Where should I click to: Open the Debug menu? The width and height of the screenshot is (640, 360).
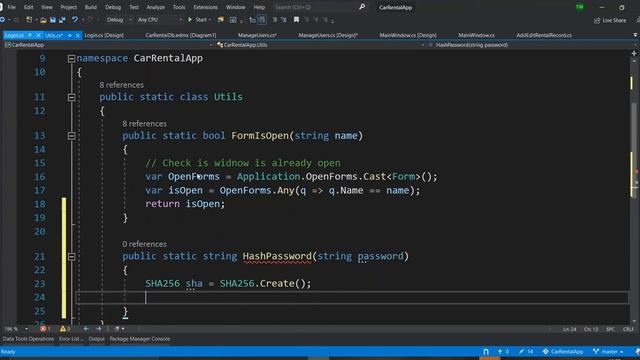[x=113, y=7]
